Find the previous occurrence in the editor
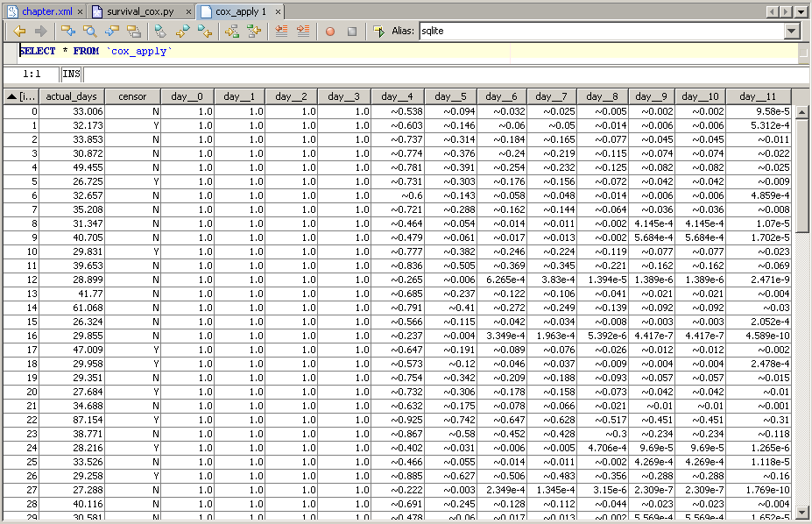The height and width of the screenshot is (524, 812). pos(68,31)
